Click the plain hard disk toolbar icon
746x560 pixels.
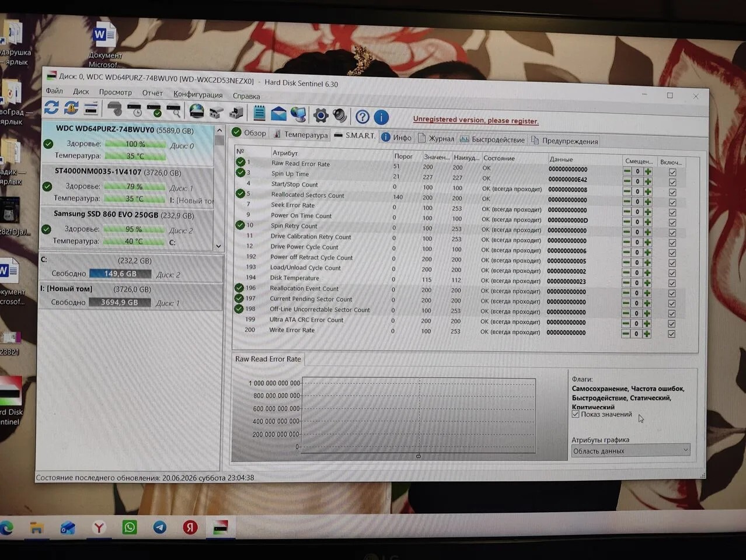pos(115,109)
